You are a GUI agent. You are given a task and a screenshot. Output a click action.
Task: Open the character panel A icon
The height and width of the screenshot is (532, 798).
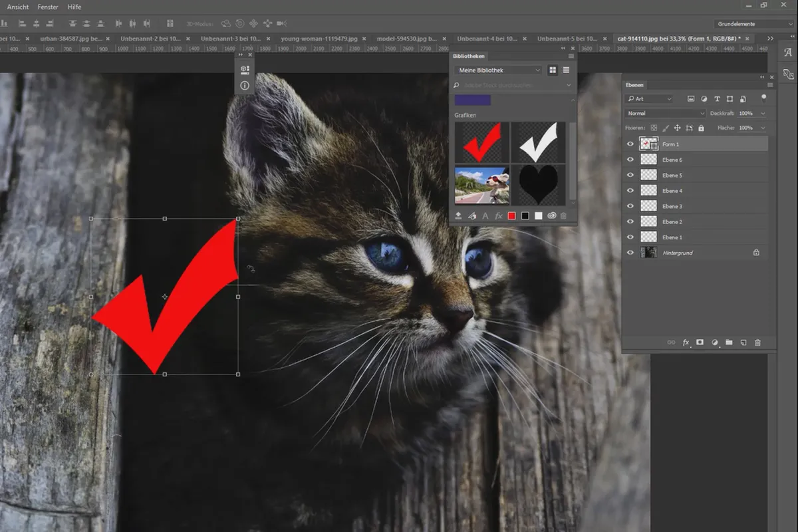click(788, 53)
